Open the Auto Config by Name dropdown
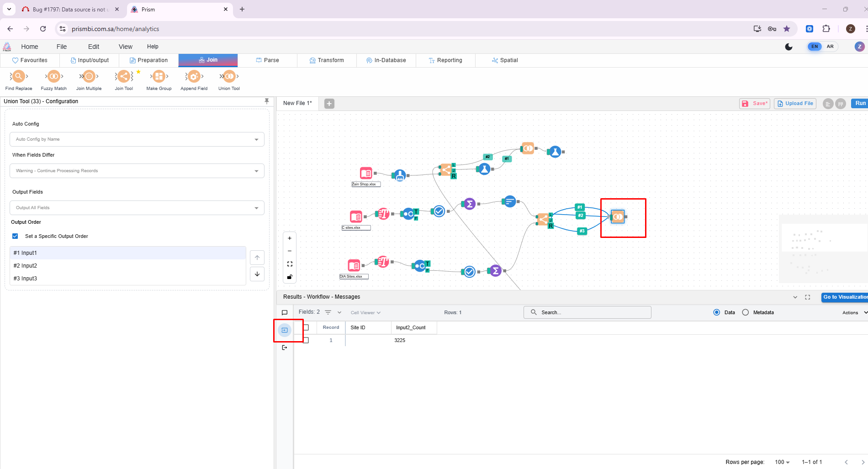The height and width of the screenshot is (469, 868). pyautogui.click(x=137, y=139)
